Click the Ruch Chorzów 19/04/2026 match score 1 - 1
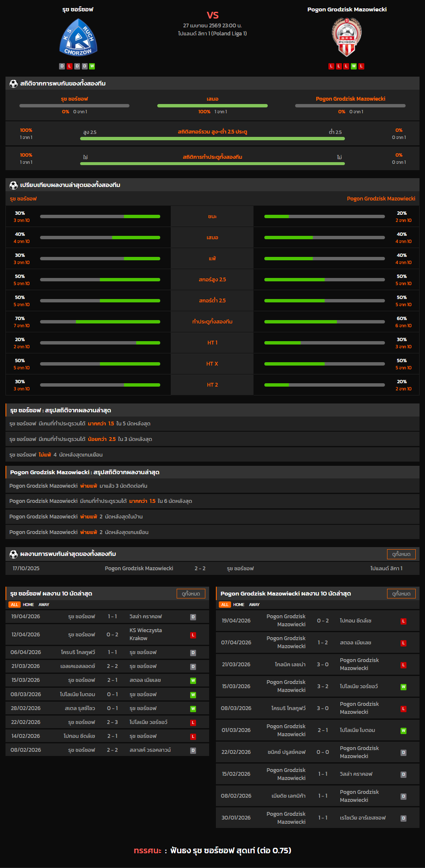The height and width of the screenshot is (868, 425). 112,617
